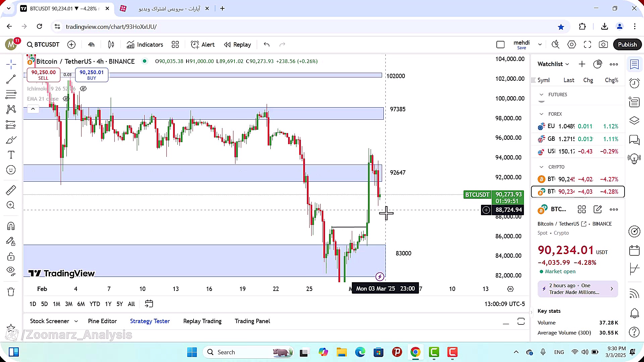Open BTCUSDT symbol search
This screenshot has width=644, height=362.
pos(43,45)
